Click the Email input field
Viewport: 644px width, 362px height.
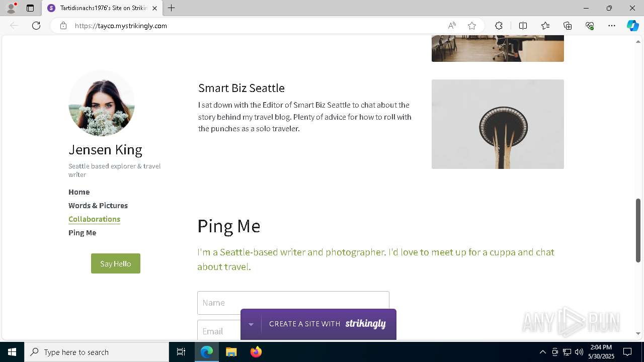coord(219,330)
